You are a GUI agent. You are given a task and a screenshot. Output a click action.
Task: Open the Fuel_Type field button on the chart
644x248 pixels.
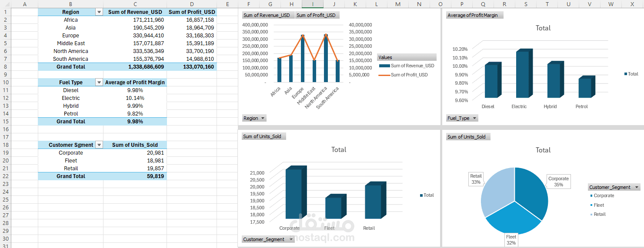click(x=462, y=118)
